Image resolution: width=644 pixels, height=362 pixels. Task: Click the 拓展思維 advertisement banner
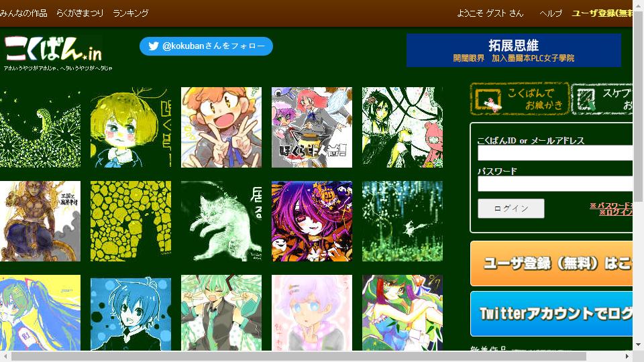514,50
